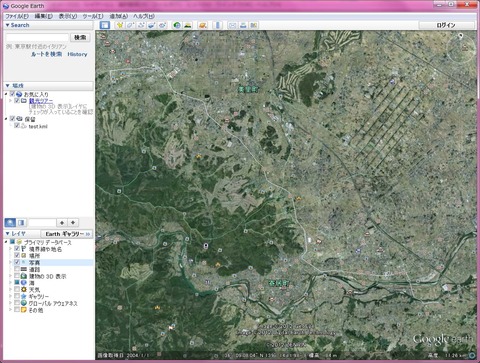Screen dimensions: 480x363
Task: Show historical imagery with the clock icon
Action: point(177,25)
